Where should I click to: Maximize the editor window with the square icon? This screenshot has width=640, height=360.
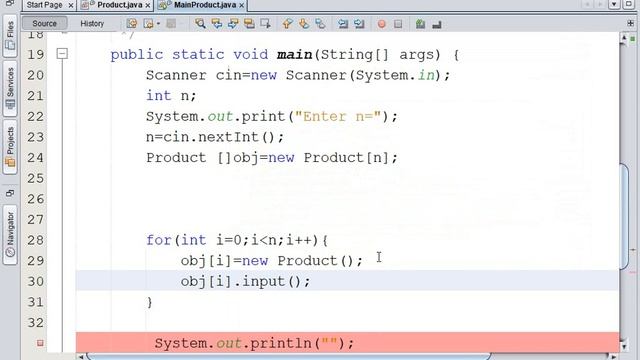[629, 4]
